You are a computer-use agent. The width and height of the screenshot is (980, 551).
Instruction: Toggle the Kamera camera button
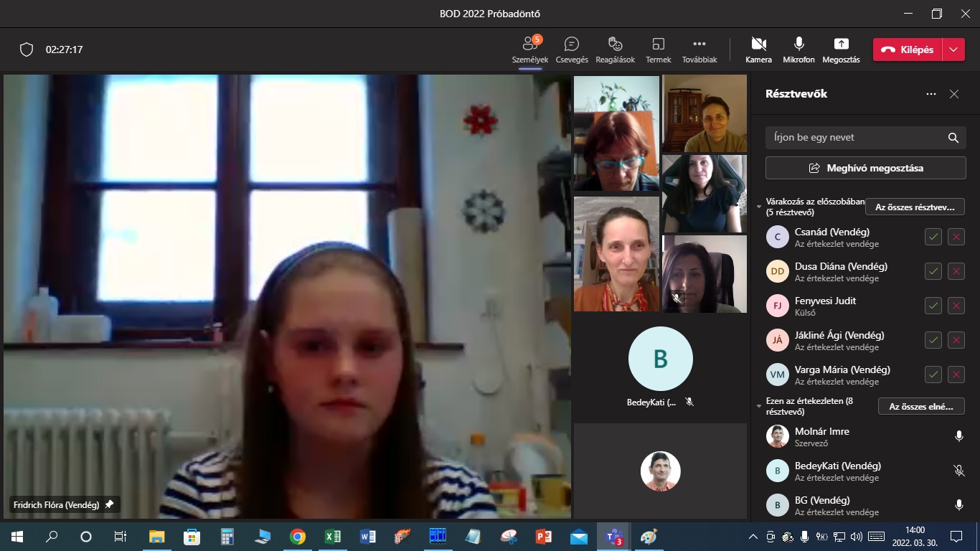coord(758,50)
